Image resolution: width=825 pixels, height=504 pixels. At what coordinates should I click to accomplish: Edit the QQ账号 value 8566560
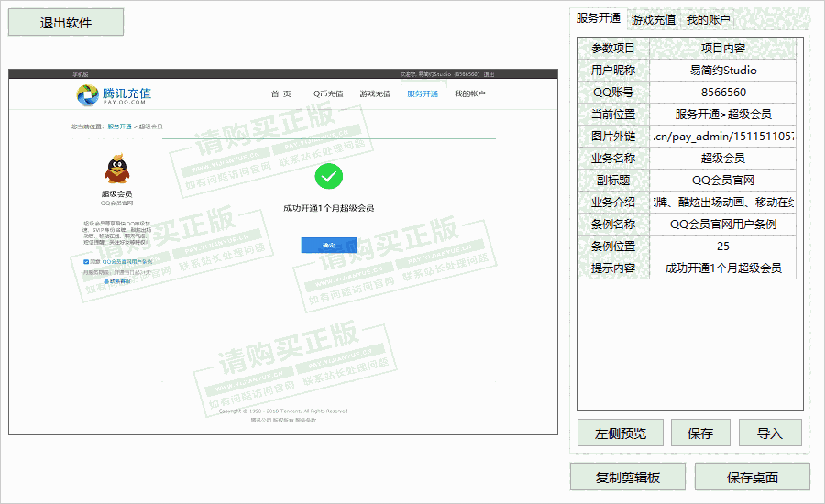[x=723, y=92]
